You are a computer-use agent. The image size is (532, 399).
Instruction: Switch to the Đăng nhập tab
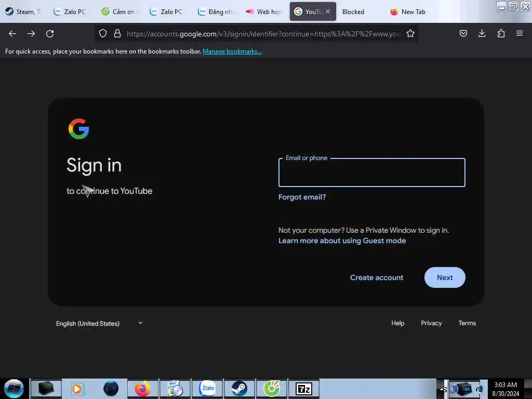[x=216, y=11]
